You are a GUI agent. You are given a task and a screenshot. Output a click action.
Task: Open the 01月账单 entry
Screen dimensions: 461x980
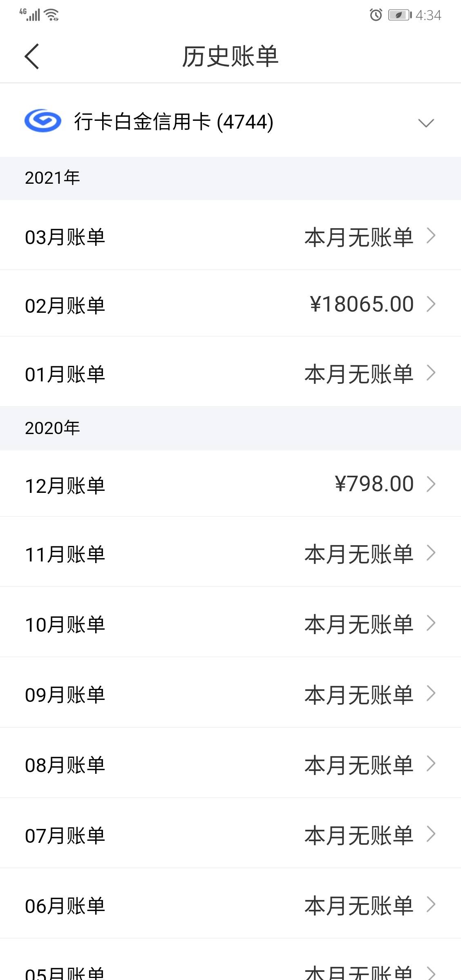click(x=230, y=372)
